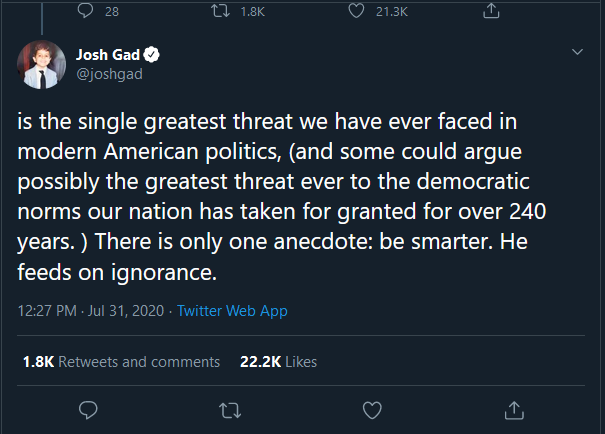The image size is (605, 434).
Task: Click the 28 reply count on upper tweet
Action: (x=111, y=12)
